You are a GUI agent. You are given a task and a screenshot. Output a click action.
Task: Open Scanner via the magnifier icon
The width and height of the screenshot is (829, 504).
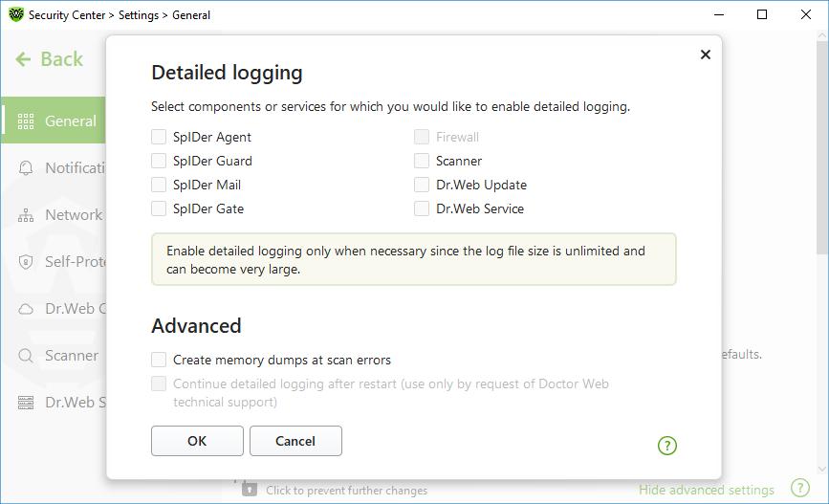tap(26, 356)
